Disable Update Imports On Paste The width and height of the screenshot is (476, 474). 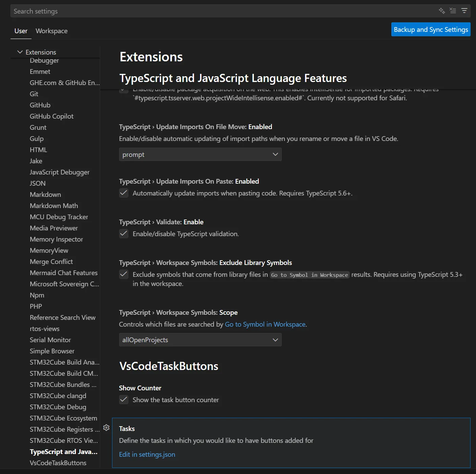pyautogui.click(x=124, y=193)
